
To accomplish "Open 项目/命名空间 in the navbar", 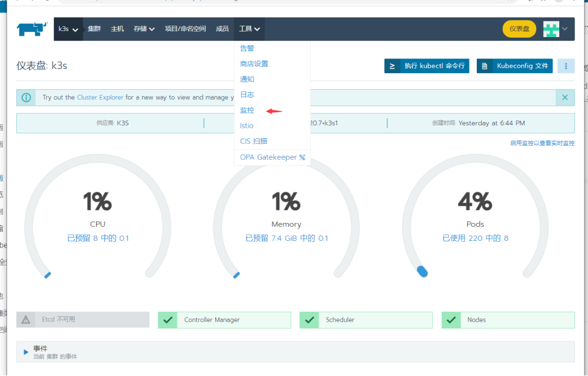I will pos(185,29).
